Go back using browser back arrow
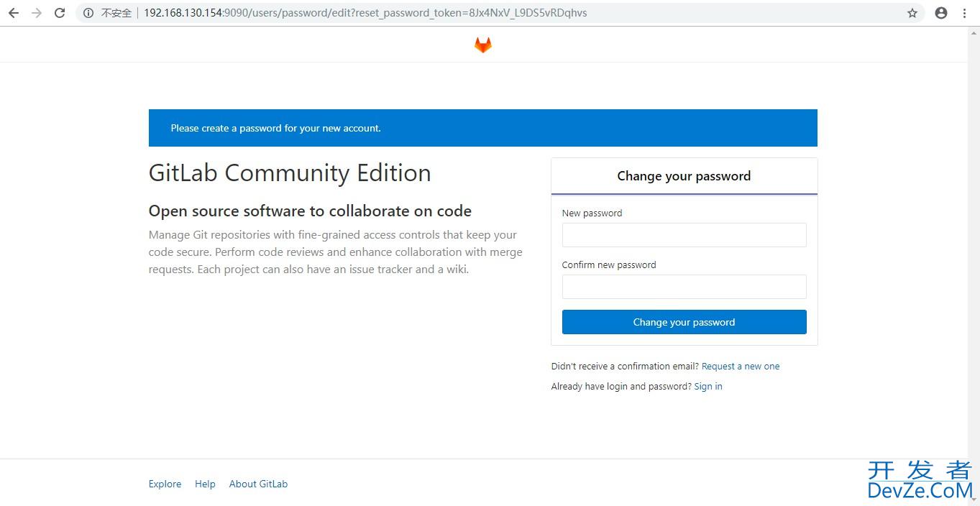Image resolution: width=980 pixels, height=506 pixels. [x=13, y=13]
